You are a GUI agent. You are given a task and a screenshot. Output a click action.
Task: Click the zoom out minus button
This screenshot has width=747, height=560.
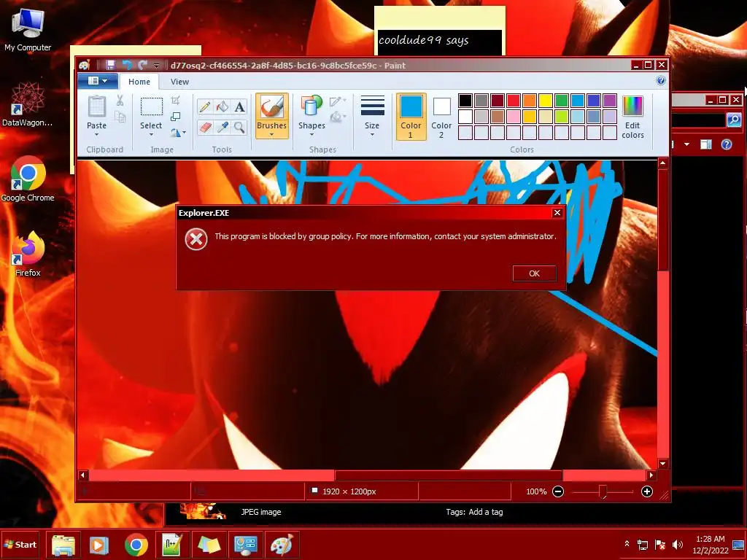[558, 491]
